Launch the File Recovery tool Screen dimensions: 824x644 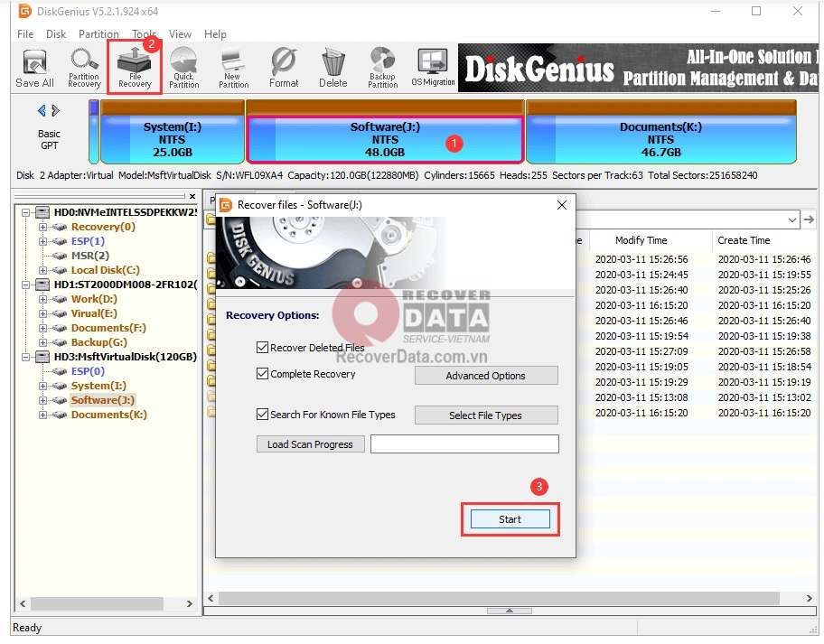(135, 69)
